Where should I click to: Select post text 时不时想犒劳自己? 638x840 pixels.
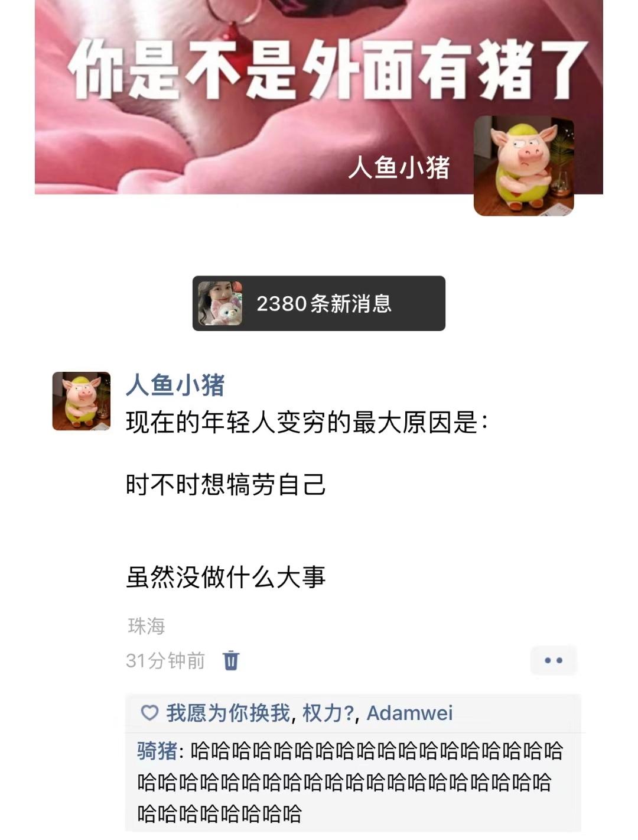226,485
